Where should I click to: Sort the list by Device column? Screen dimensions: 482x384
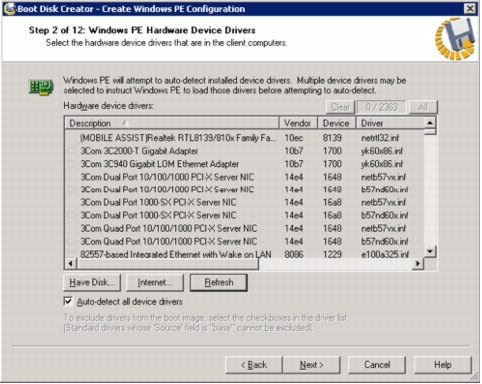click(x=337, y=123)
